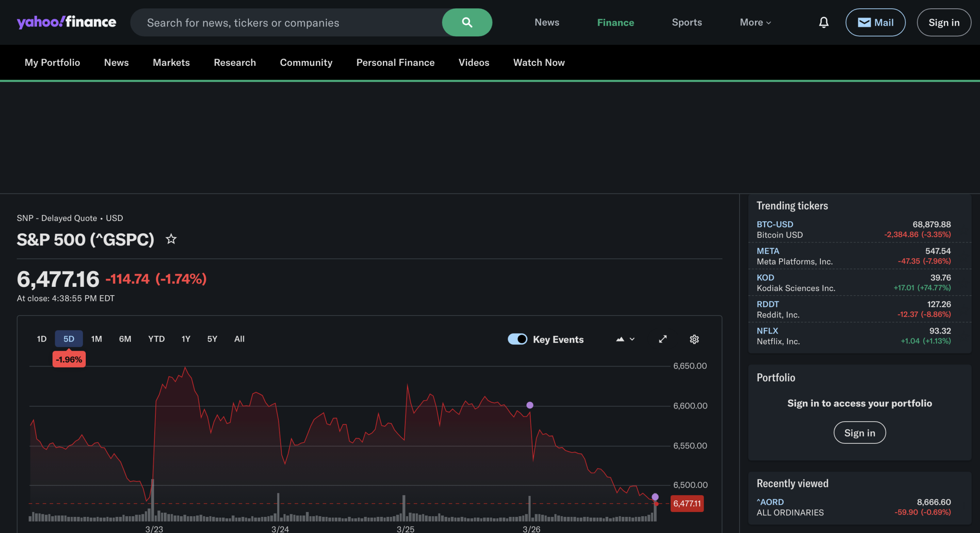The height and width of the screenshot is (533, 980).
Task: Switch chart range to 1M
Action: pyautogui.click(x=96, y=339)
